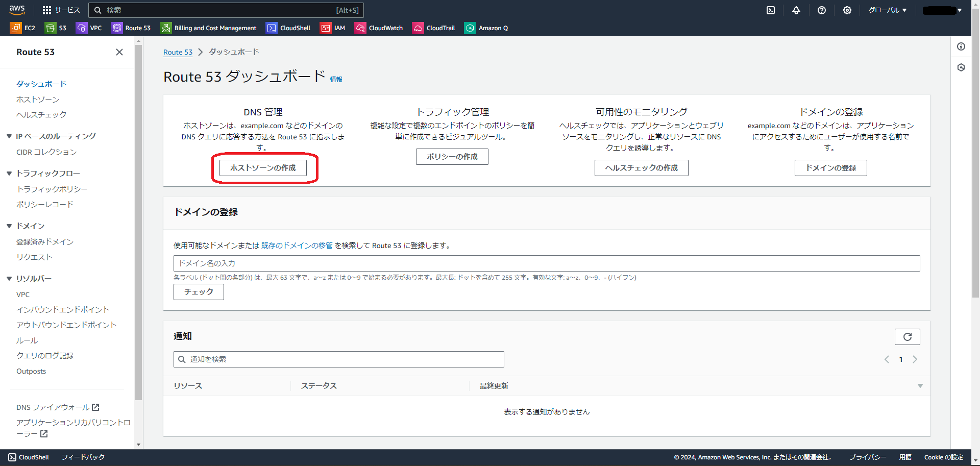Open アプリケーションリカバリコントローラー external link
The width and height of the screenshot is (980, 466).
coord(73,428)
